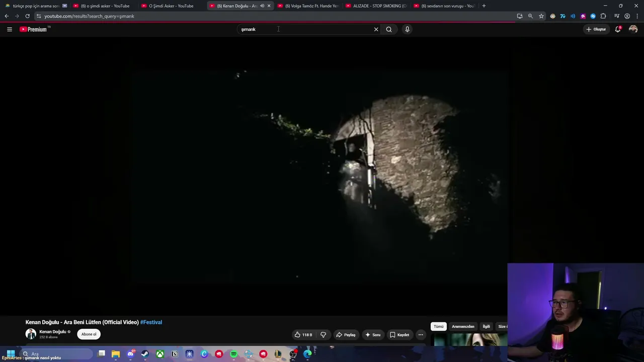Open the Shazam browser extension
The width and height of the screenshot is (644, 362).
[593, 16]
